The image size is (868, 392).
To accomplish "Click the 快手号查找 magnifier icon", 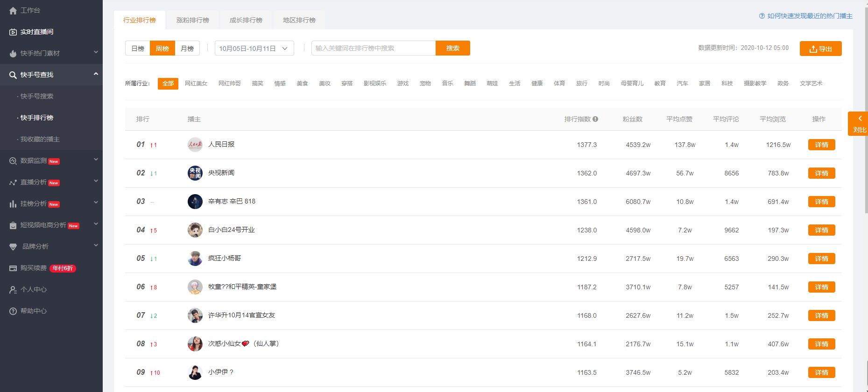I will [x=13, y=75].
